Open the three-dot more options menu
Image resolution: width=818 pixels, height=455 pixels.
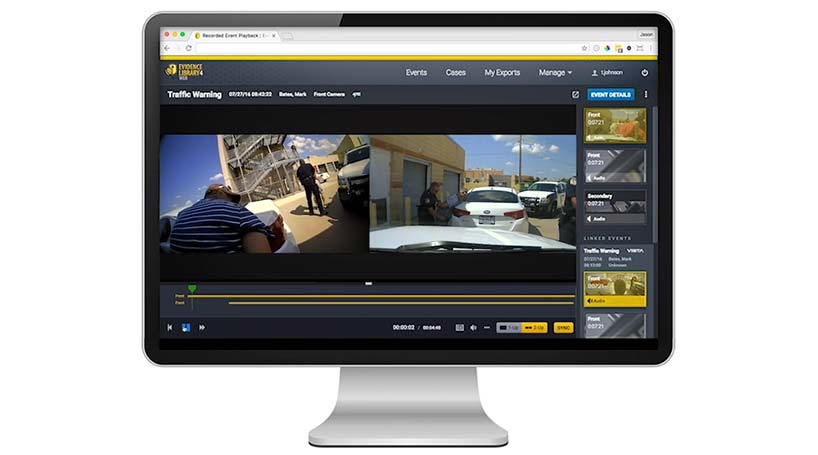[646, 94]
